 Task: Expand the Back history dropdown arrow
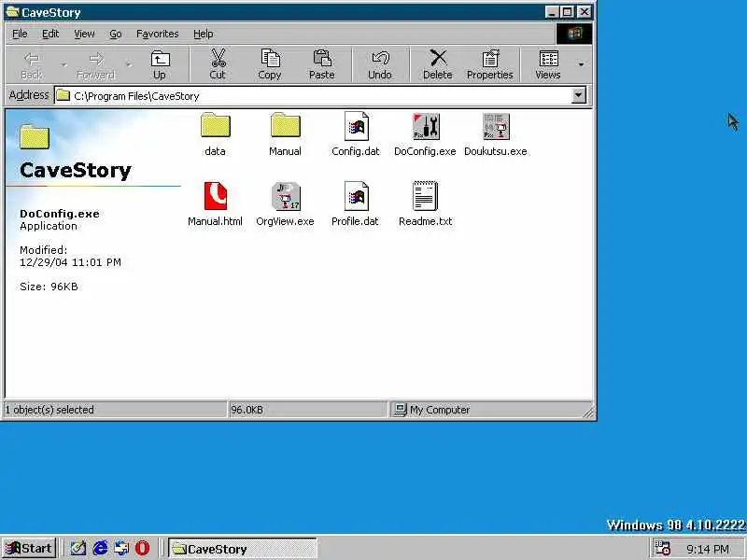(x=63, y=64)
